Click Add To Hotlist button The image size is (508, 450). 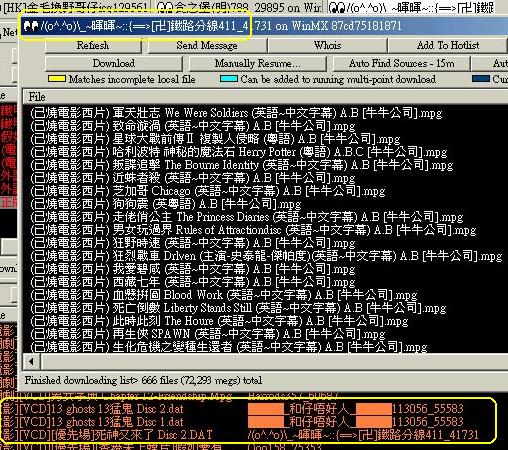[x=448, y=45]
